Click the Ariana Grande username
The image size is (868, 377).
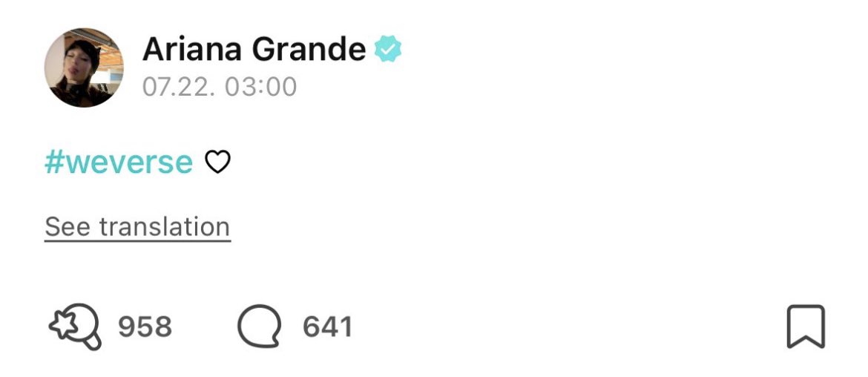254,50
